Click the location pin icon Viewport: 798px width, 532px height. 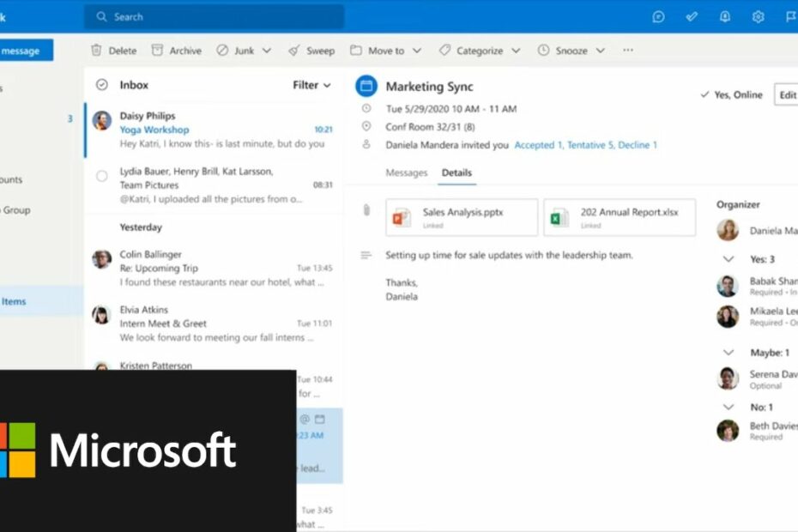point(366,126)
